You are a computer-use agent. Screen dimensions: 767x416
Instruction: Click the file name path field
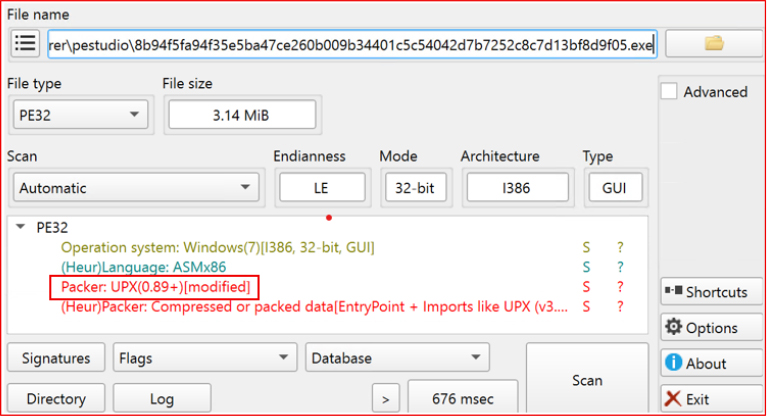[x=352, y=45]
